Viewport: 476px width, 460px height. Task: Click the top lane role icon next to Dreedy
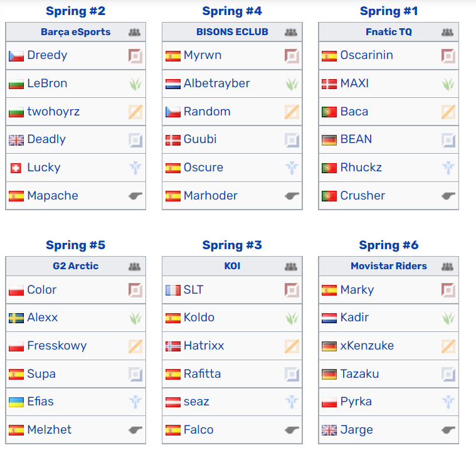(135, 56)
